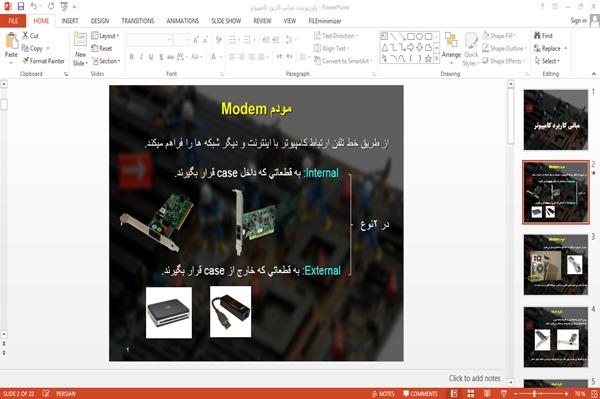Click PERSIAN language in status bar

(66, 393)
